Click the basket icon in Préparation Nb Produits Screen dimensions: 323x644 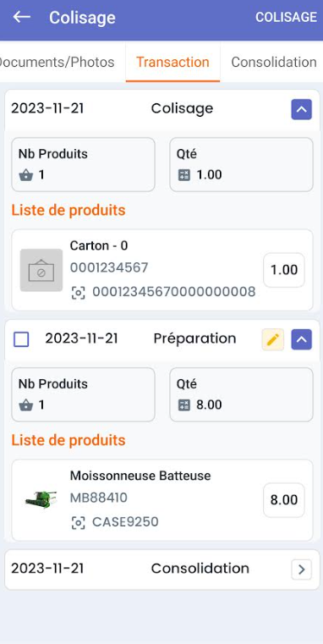(x=26, y=405)
